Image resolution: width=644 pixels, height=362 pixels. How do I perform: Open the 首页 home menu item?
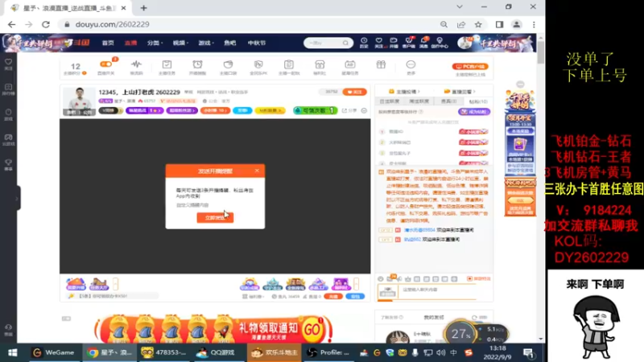point(108,43)
